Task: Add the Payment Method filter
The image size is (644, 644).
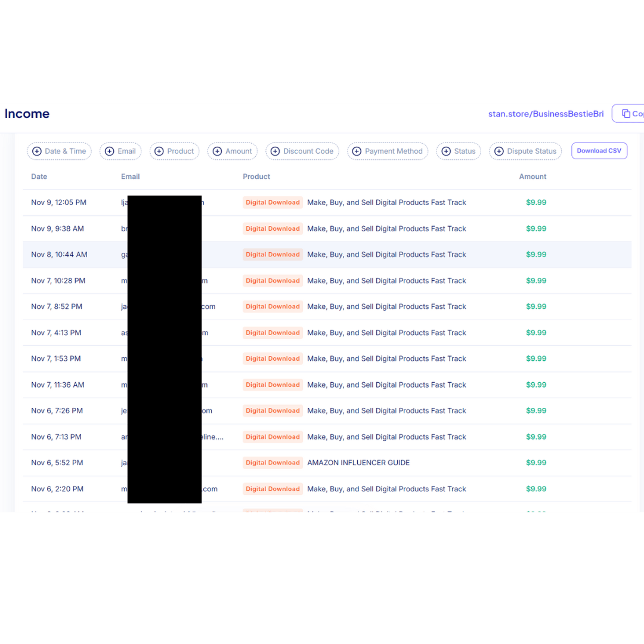Action: click(388, 151)
